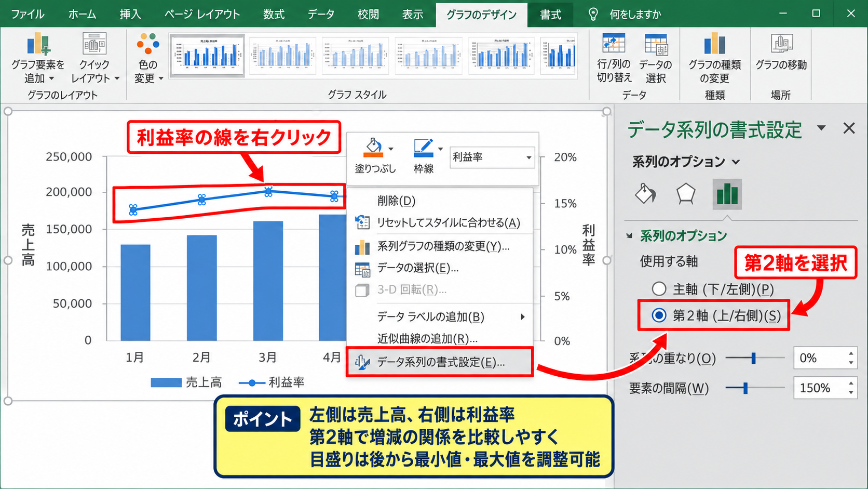The image size is (868, 489).
Task: Switch to the 数式 ribbon tab
Action: [x=274, y=14]
